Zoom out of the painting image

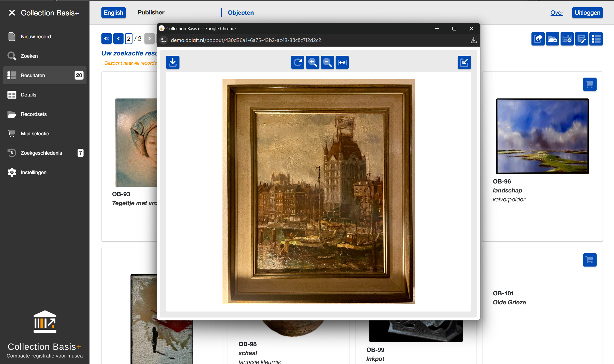point(327,62)
